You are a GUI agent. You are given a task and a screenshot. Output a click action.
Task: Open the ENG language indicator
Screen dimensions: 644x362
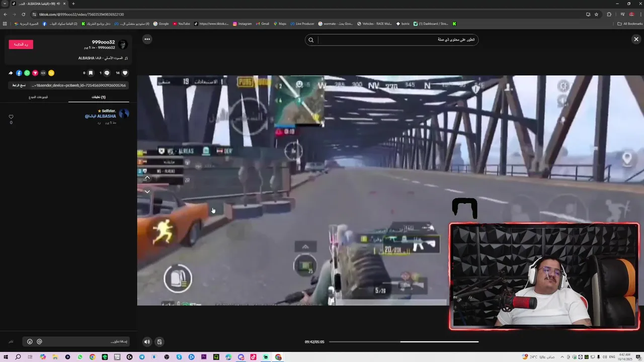click(612, 357)
